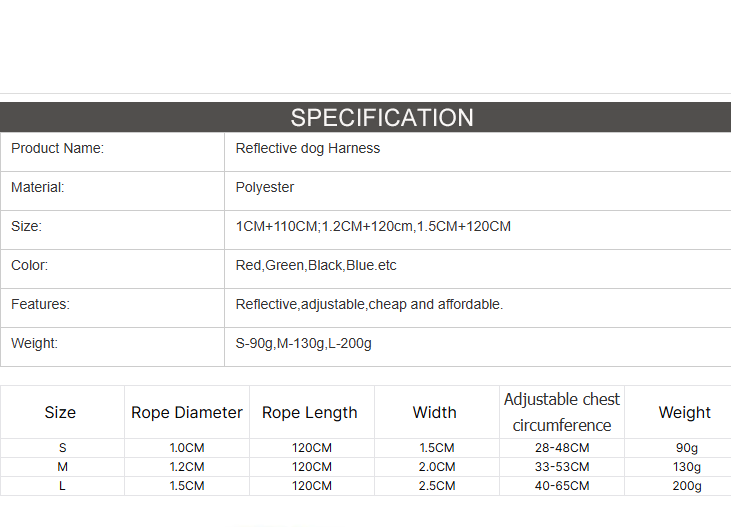Click the 200g weight cell
The width and height of the screenshot is (731, 527).
(x=687, y=486)
